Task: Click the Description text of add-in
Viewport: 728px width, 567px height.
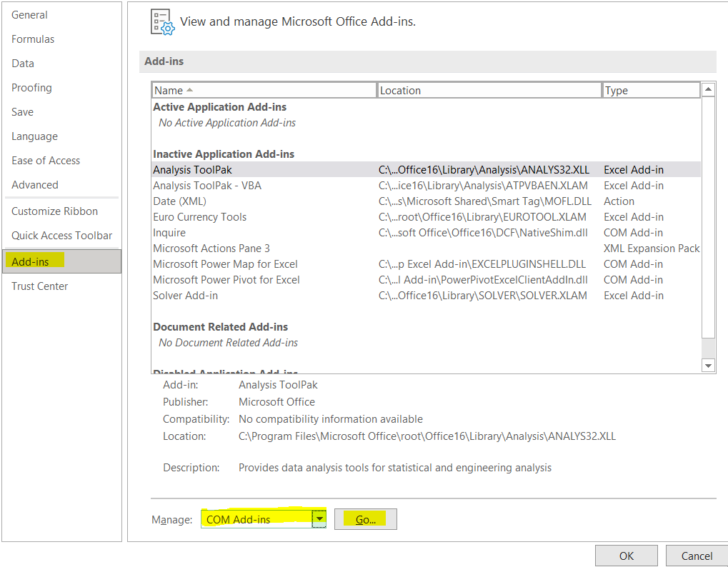Action: 395,468
